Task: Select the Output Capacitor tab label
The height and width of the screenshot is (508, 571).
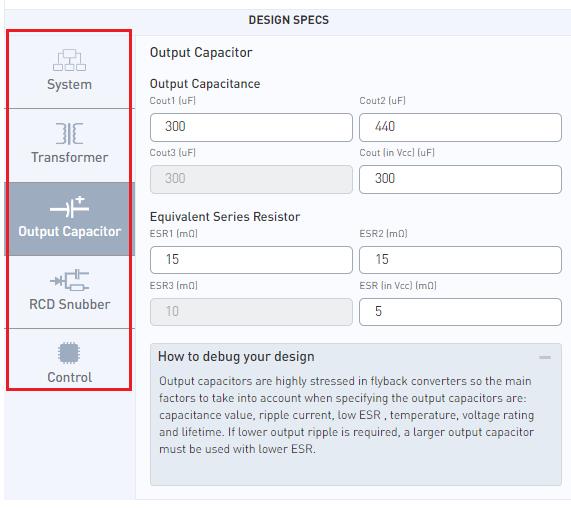Action: coord(70,232)
